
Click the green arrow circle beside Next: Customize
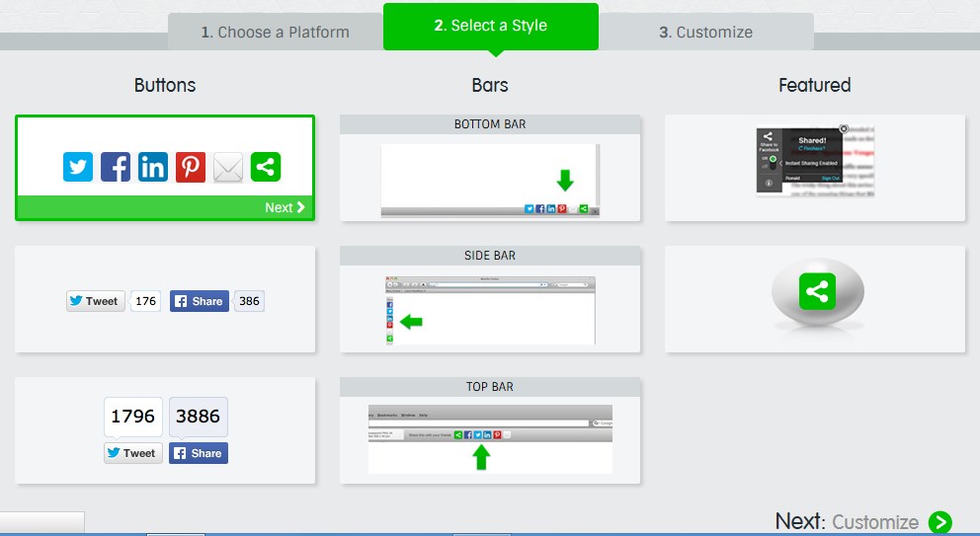click(x=940, y=522)
